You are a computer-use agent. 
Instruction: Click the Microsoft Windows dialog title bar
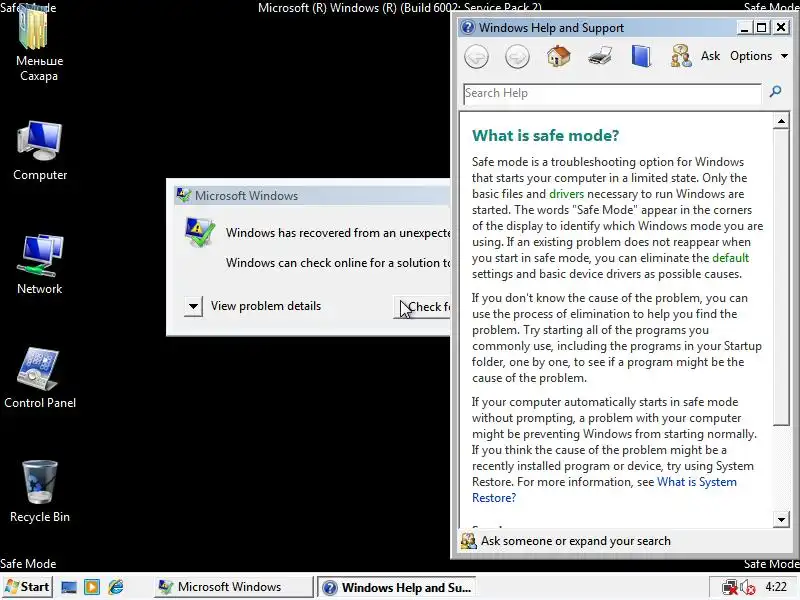point(311,196)
